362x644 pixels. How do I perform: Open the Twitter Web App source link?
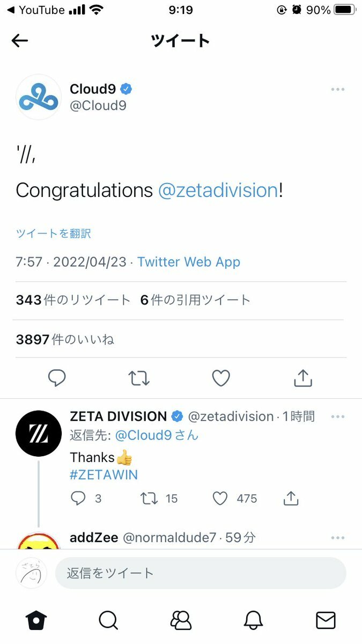pos(189,262)
